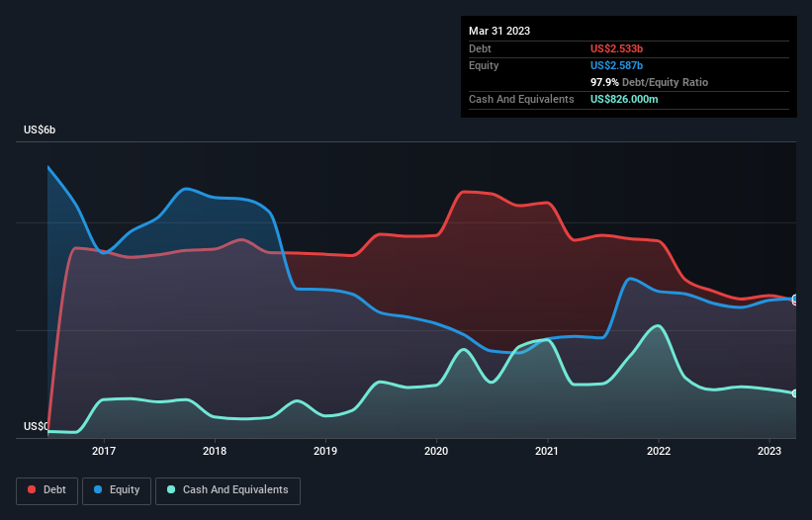
Task: Select the 2019 x-axis label
Action: [x=325, y=451]
